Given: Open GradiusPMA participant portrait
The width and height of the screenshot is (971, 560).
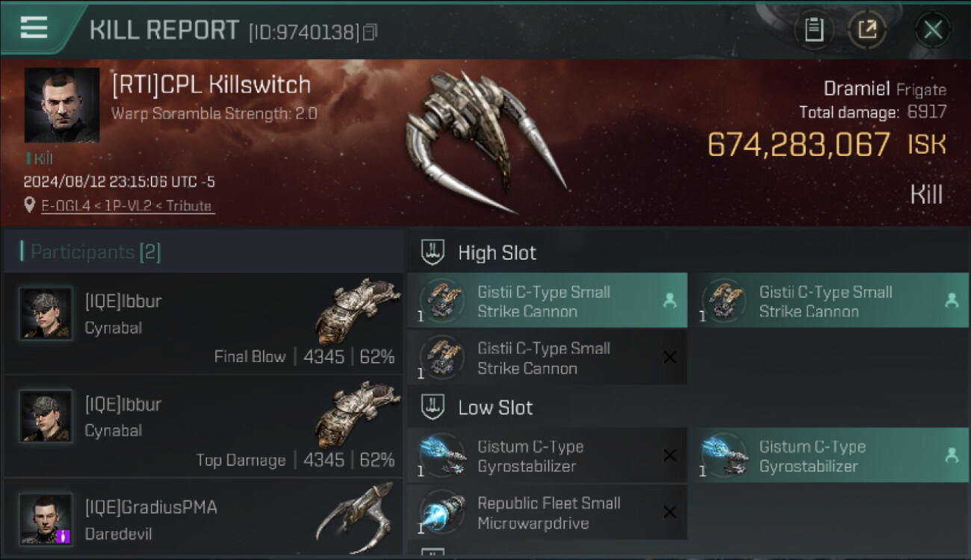Looking at the screenshot, I should click(x=46, y=518).
